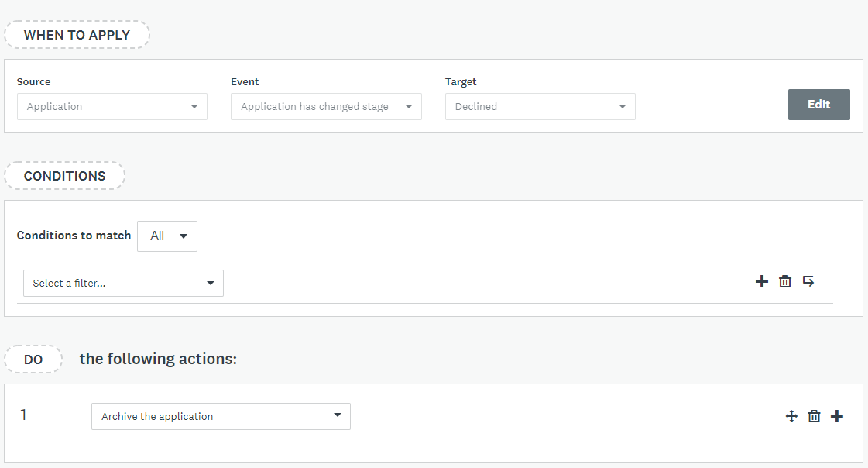
Task: Click the move icon for action 1
Action: point(791,416)
